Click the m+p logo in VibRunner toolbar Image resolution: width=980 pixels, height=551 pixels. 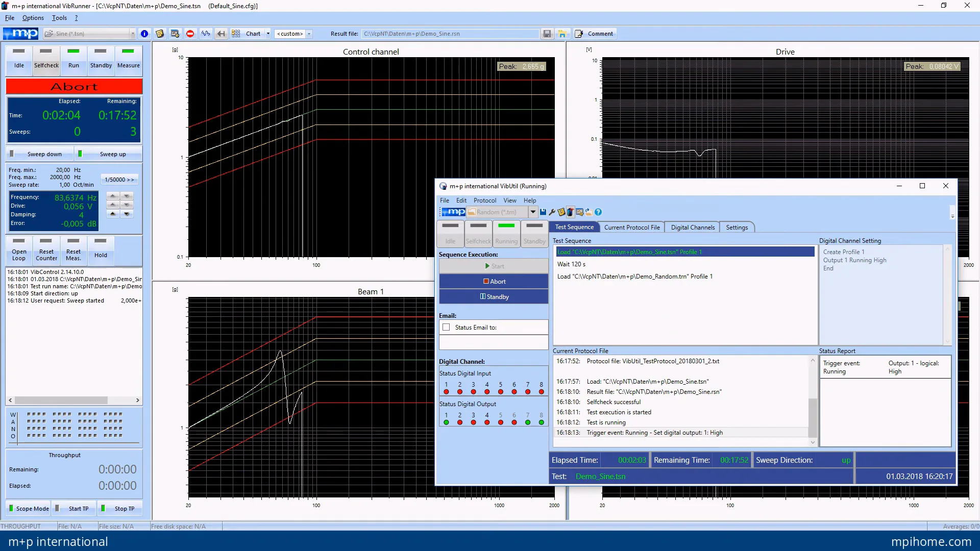[x=21, y=34]
